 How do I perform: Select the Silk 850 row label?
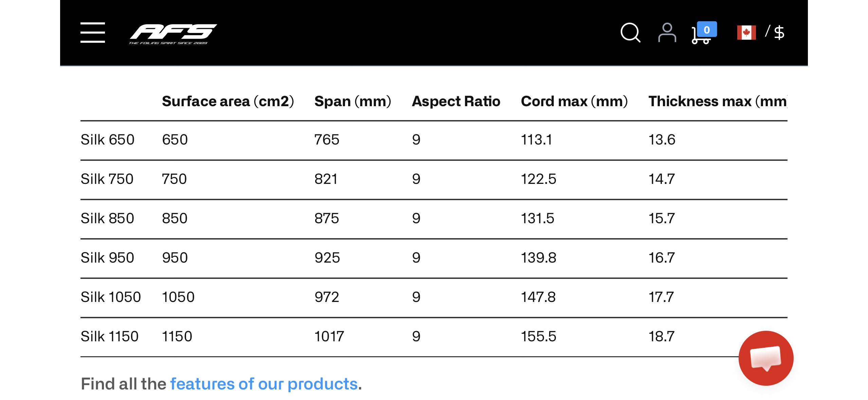pyautogui.click(x=107, y=218)
